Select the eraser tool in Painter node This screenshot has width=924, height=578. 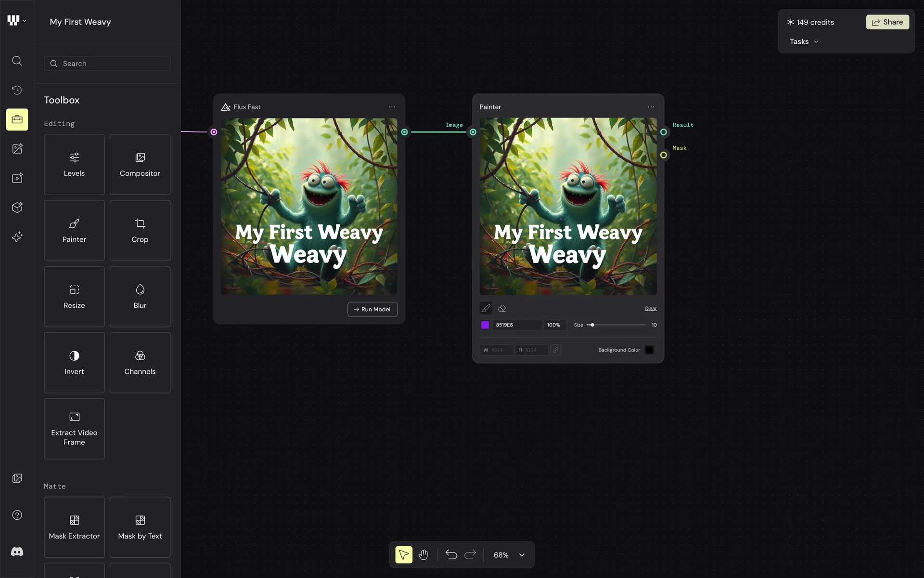point(502,308)
